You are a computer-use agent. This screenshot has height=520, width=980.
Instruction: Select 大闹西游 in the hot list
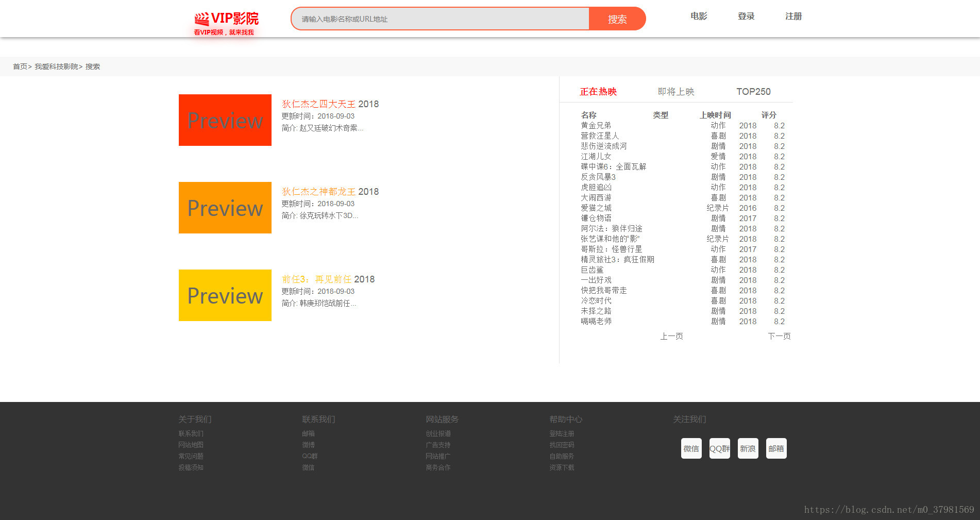pyautogui.click(x=596, y=197)
